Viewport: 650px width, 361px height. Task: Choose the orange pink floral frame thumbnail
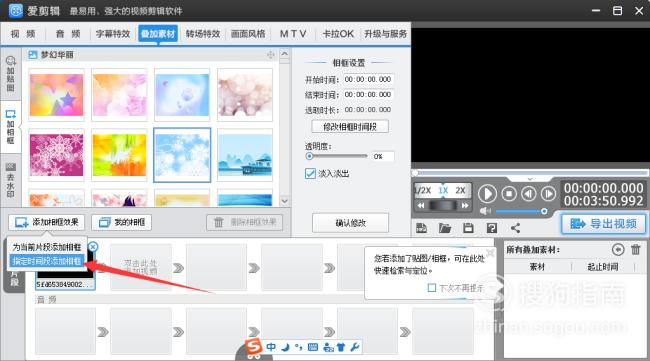[119, 95]
